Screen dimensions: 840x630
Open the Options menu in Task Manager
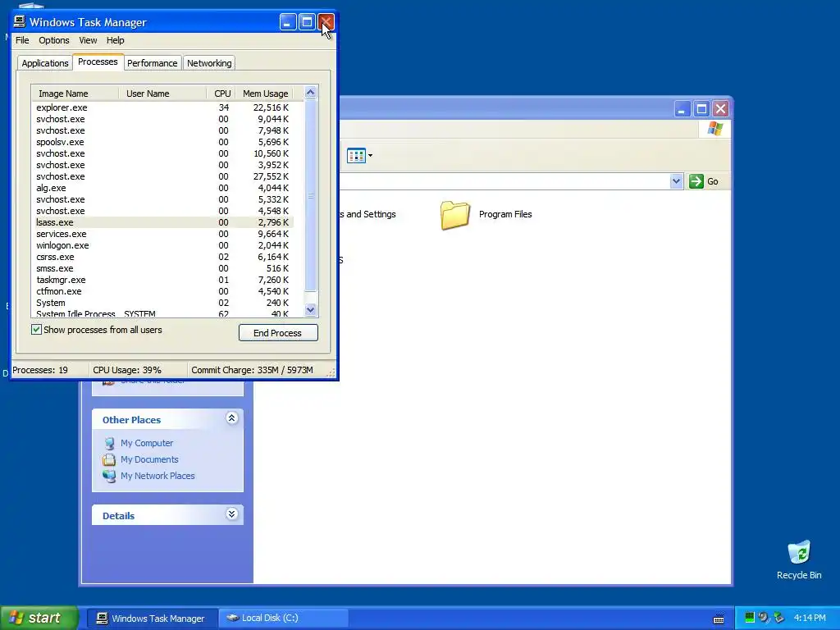coord(53,40)
